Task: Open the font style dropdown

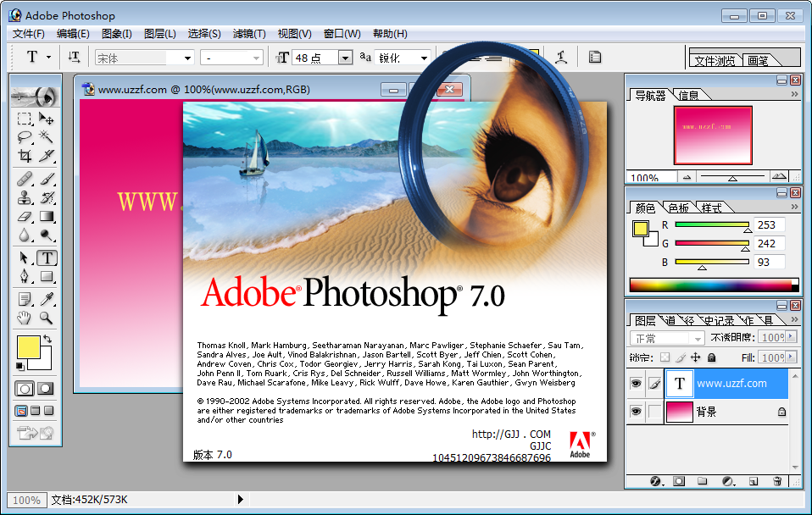Action: tap(256, 58)
